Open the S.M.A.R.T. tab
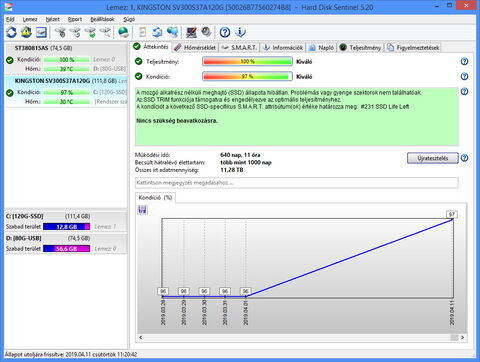 click(239, 48)
